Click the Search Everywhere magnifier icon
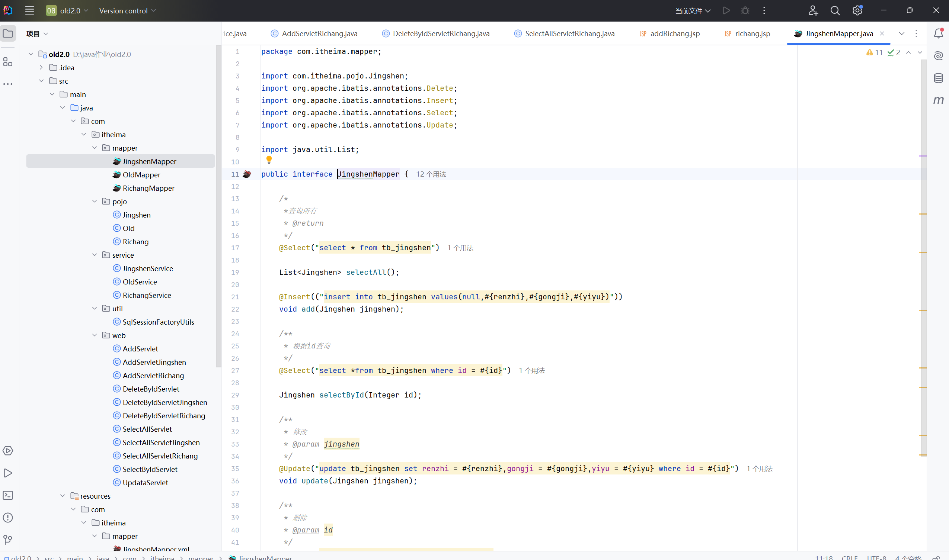The image size is (949, 560). click(835, 10)
